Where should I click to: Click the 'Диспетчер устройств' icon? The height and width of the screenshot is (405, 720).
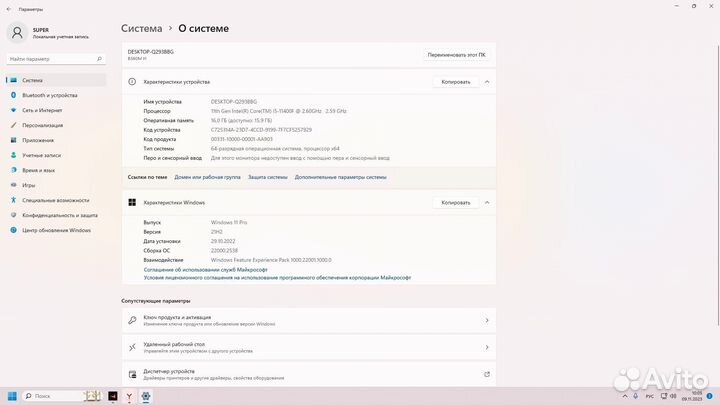point(132,374)
